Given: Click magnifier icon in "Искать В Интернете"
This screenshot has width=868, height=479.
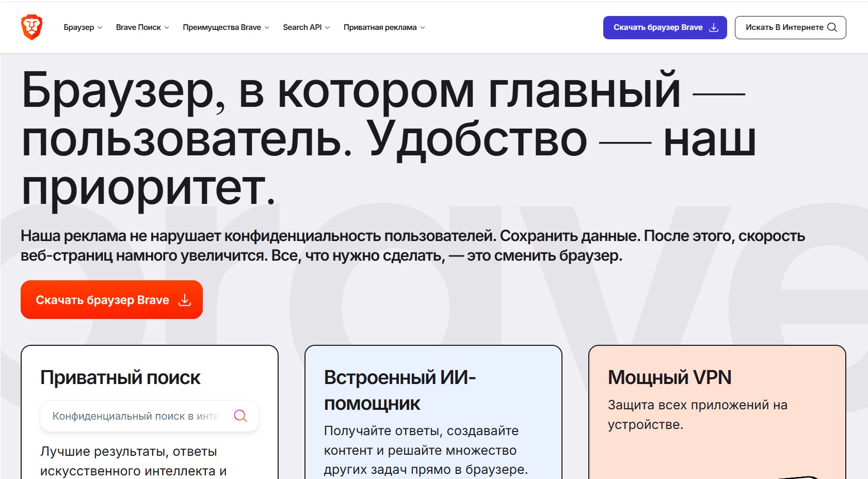Looking at the screenshot, I should tap(832, 27).
